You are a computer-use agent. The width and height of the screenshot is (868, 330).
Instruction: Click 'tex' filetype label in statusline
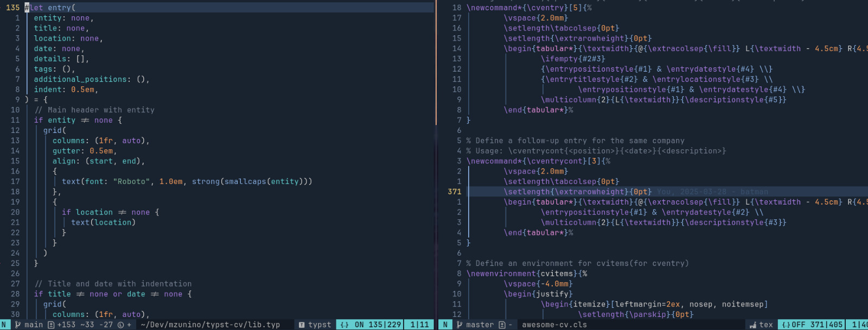point(766,325)
